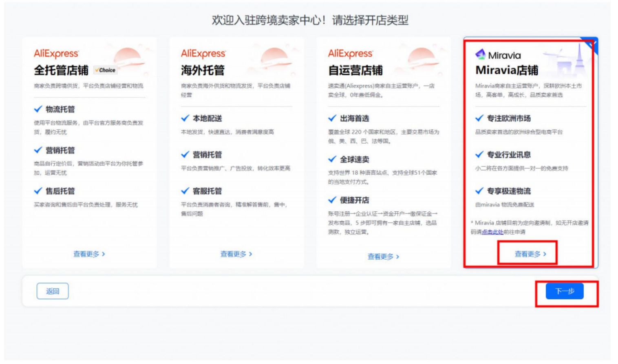Screen dimensions: 618x364
Task: Click the AliExpress logo on 海外托管 card
Action: [x=203, y=53]
